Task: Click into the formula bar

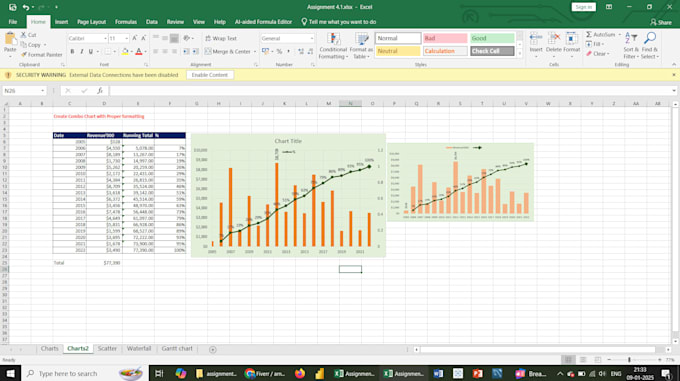Action: pos(390,91)
